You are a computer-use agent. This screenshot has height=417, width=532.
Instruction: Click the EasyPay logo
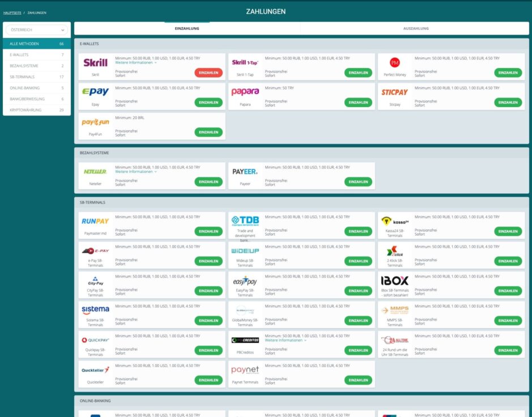(245, 281)
